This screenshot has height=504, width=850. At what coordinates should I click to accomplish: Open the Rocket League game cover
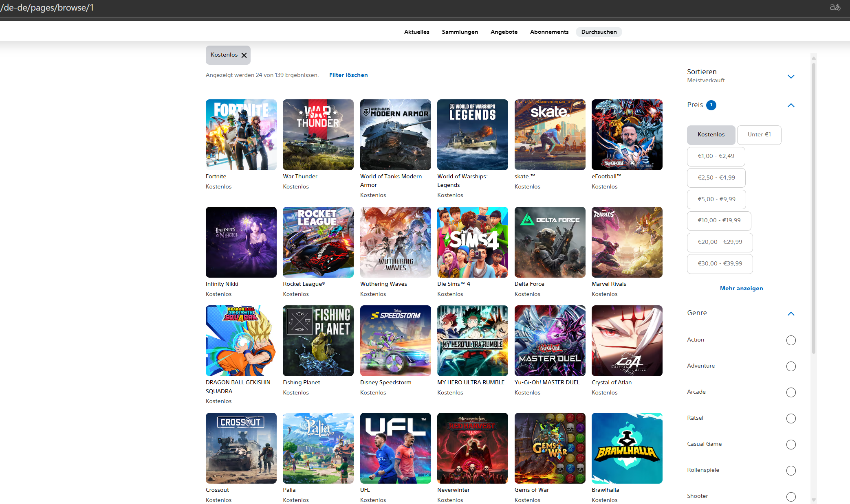(318, 242)
